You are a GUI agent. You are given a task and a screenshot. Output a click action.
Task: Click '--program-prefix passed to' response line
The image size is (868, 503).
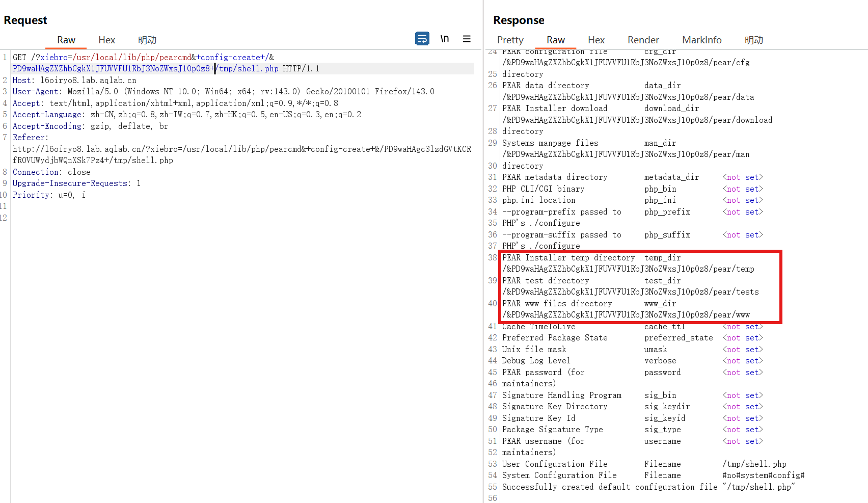pyautogui.click(x=562, y=212)
